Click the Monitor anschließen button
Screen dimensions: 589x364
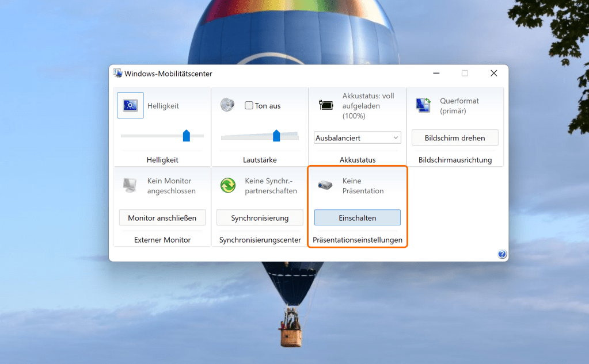coord(162,218)
